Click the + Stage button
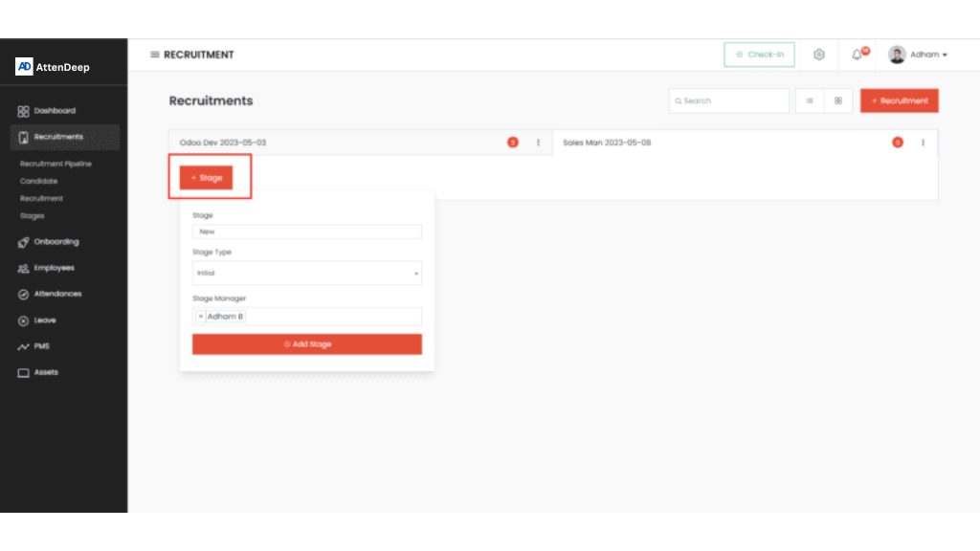Viewport: 980px width, 551px height. click(207, 178)
